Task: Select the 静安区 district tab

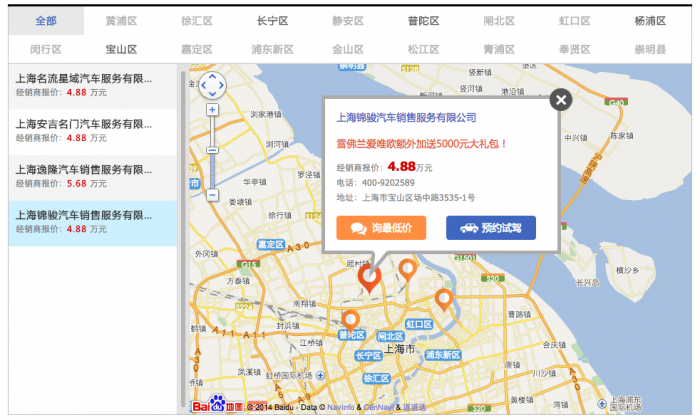Action: pyautogui.click(x=348, y=21)
